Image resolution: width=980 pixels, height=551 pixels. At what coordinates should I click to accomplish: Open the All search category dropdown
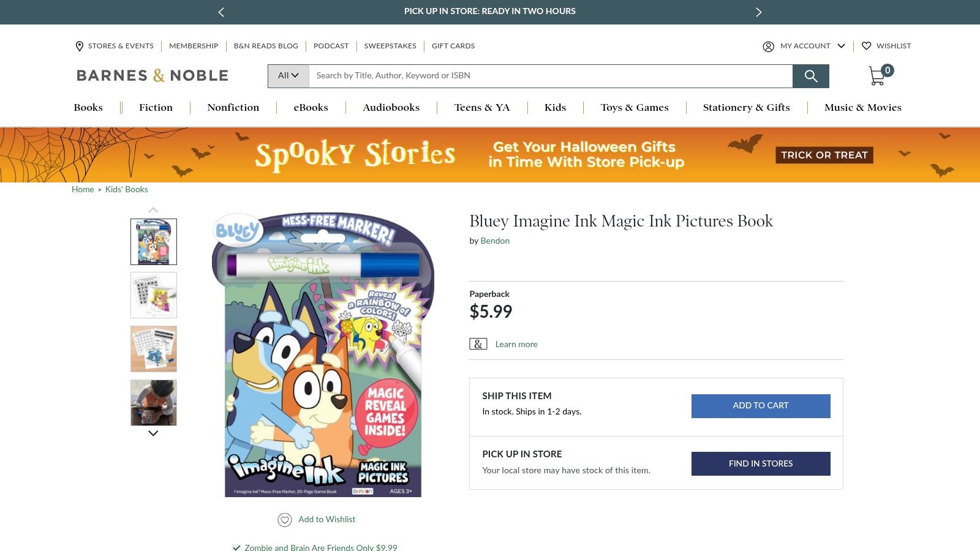(288, 76)
